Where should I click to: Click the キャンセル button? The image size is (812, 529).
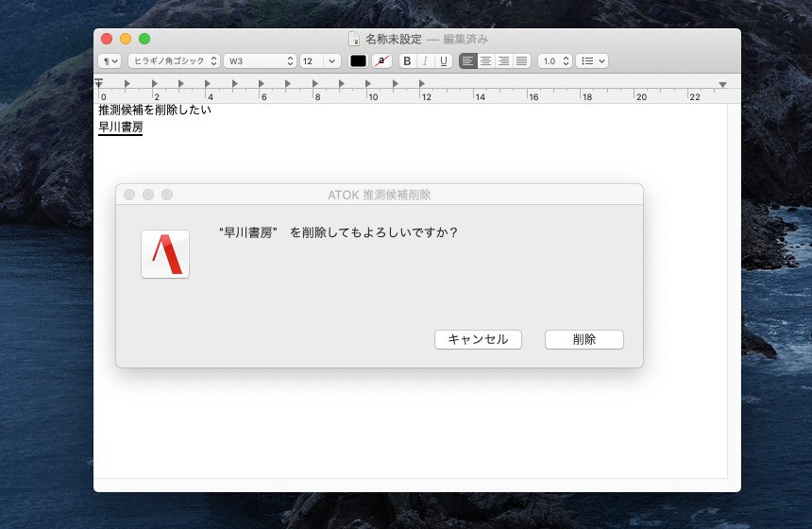(478, 339)
